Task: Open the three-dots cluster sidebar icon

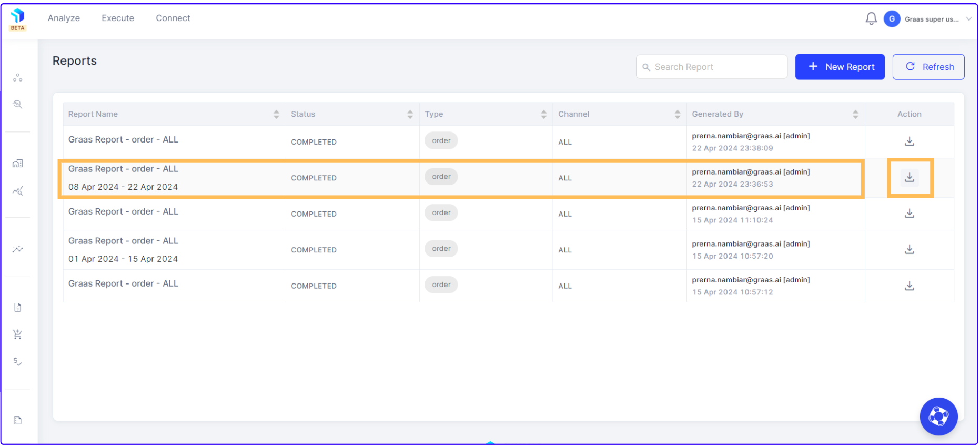Action: point(18,78)
